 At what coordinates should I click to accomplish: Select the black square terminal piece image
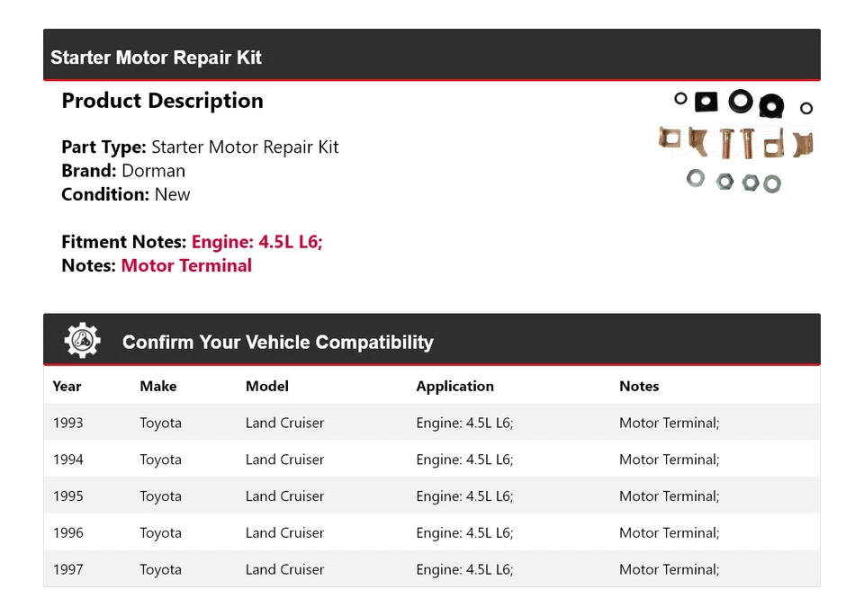pyautogui.click(x=706, y=101)
